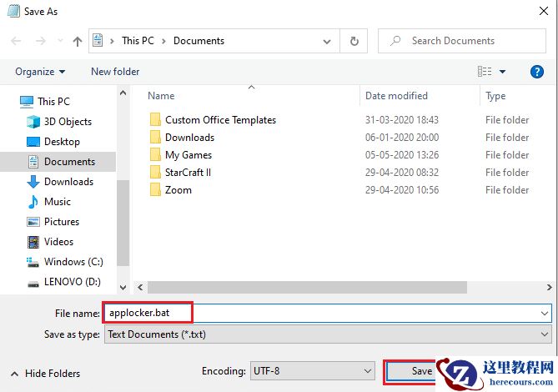Open the Save as type dropdown
558x392 pixels.
coord(328,334)
